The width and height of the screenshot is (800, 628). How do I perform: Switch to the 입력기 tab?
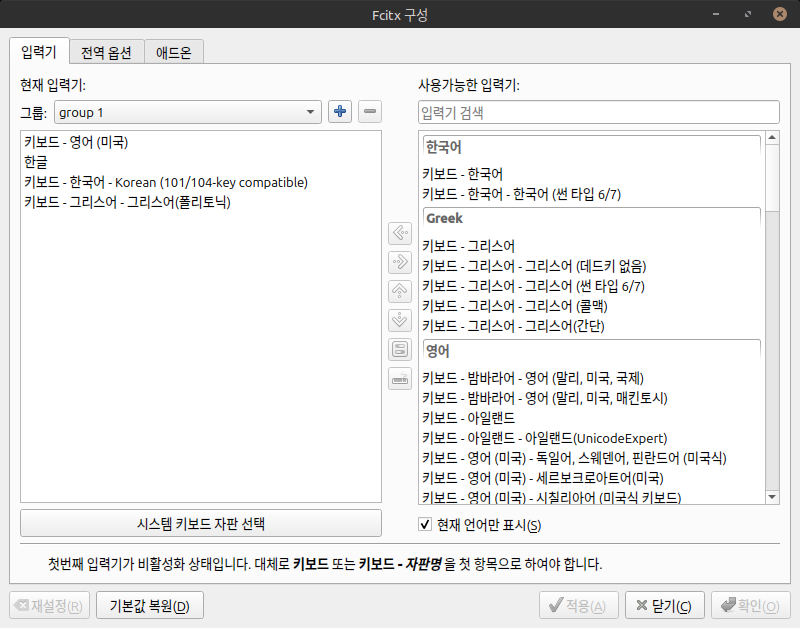39,52
